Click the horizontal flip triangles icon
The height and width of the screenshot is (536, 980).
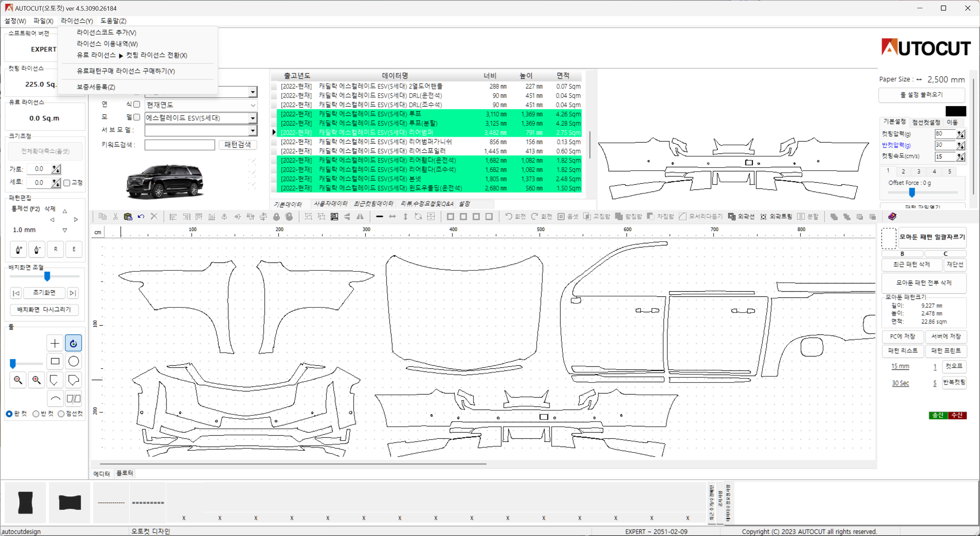pyautogui.click(x=360, y=217)
